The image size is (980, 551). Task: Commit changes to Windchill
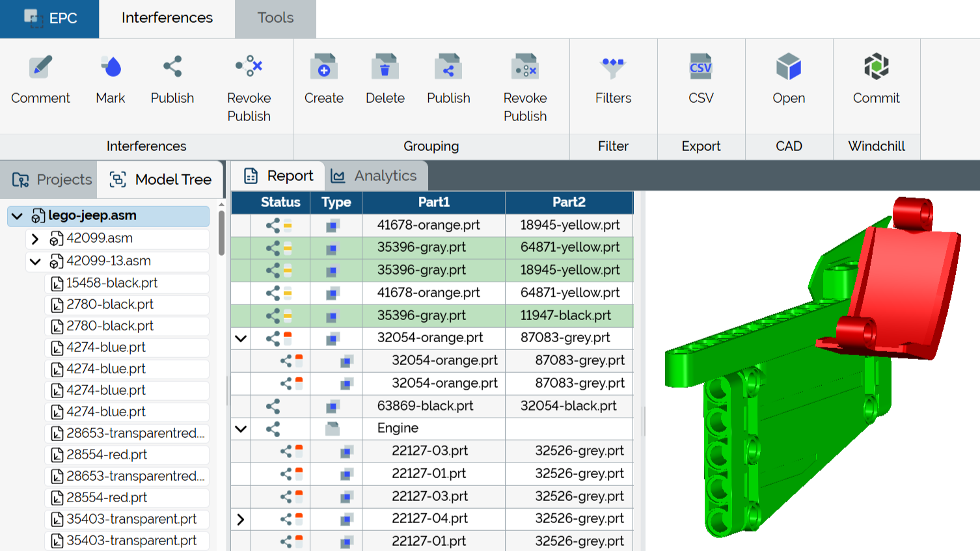pos(876,78)
